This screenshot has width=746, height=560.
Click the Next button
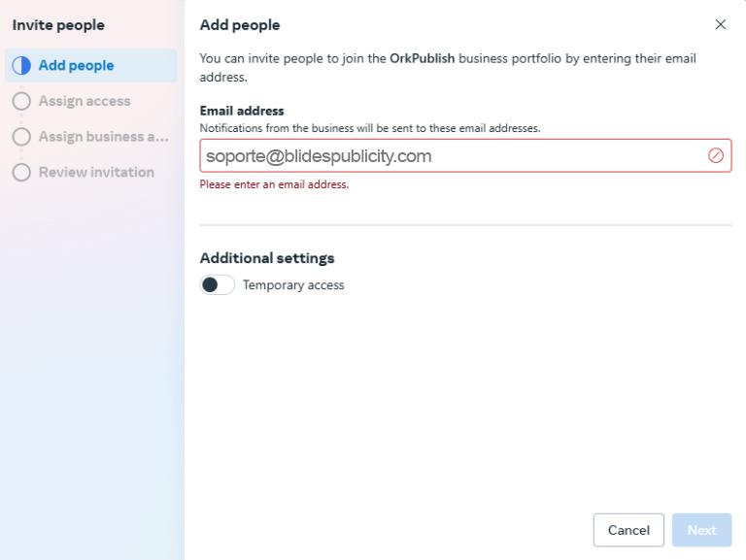(701, 530)
